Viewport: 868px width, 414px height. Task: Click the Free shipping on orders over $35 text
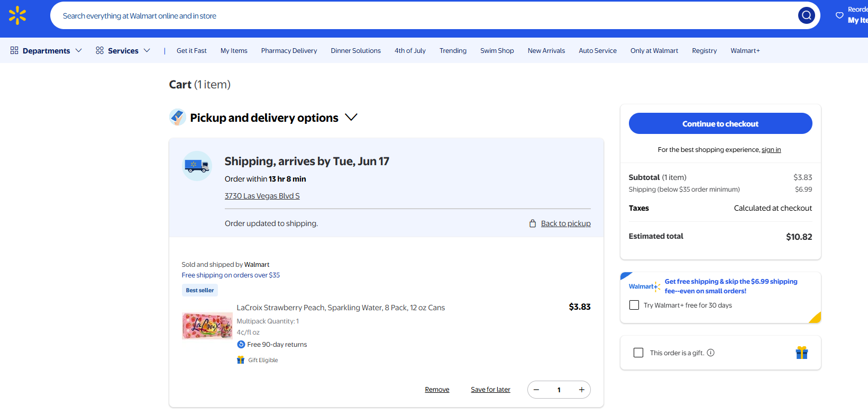pyautogui.click(x=231, y=275)
